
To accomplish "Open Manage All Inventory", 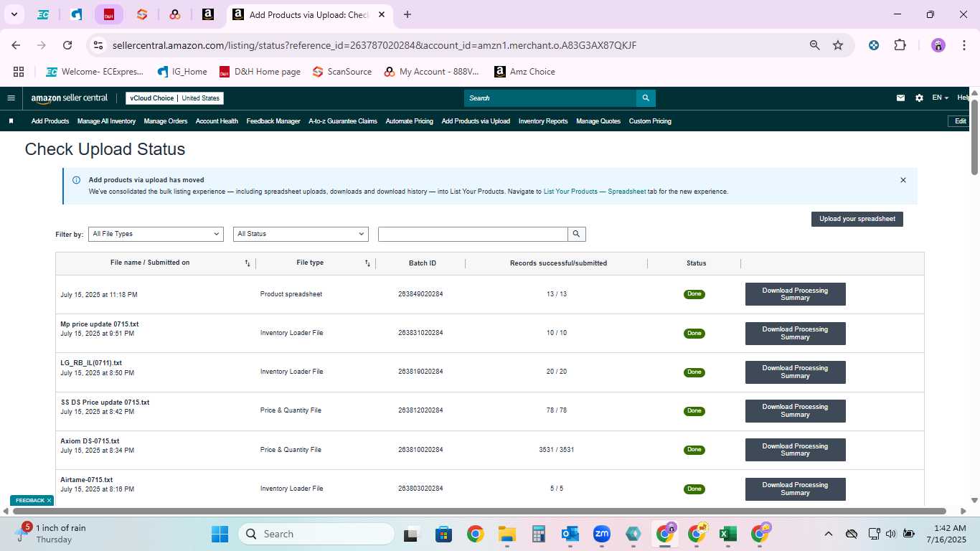I will 106,121.
